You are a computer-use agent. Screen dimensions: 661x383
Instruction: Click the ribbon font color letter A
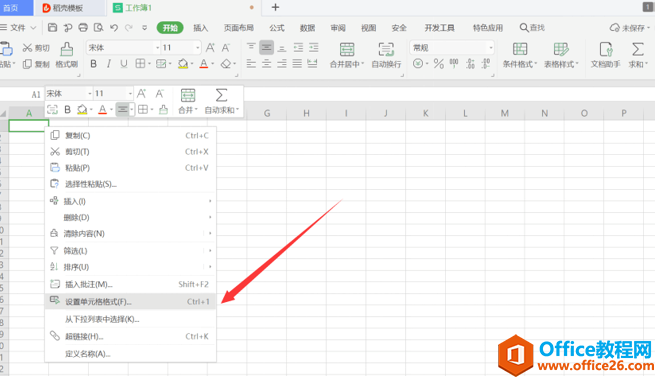pos(204,64)
